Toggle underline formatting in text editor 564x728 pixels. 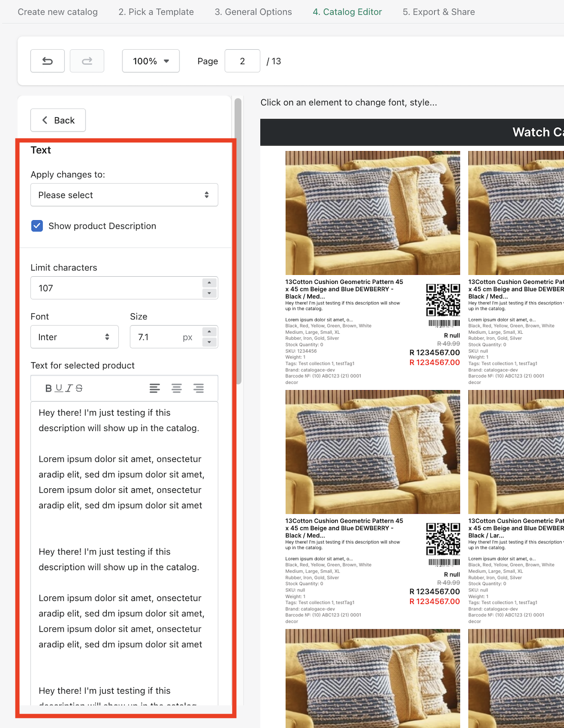59,388
